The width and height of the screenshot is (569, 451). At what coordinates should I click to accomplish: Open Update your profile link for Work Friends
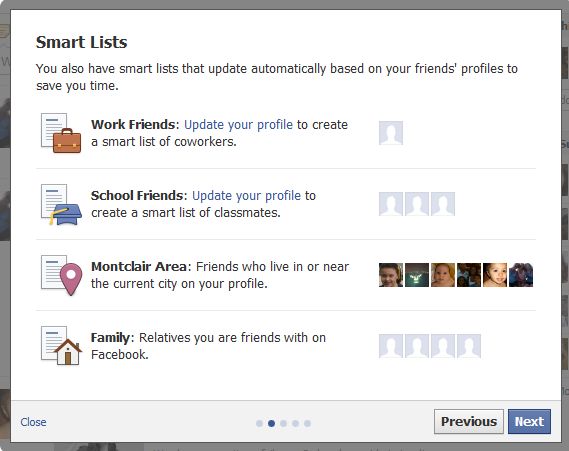tap(238, 124)
